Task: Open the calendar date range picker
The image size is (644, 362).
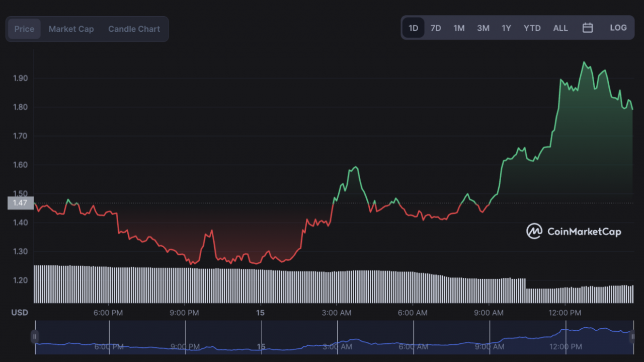Action: [587, 28]
